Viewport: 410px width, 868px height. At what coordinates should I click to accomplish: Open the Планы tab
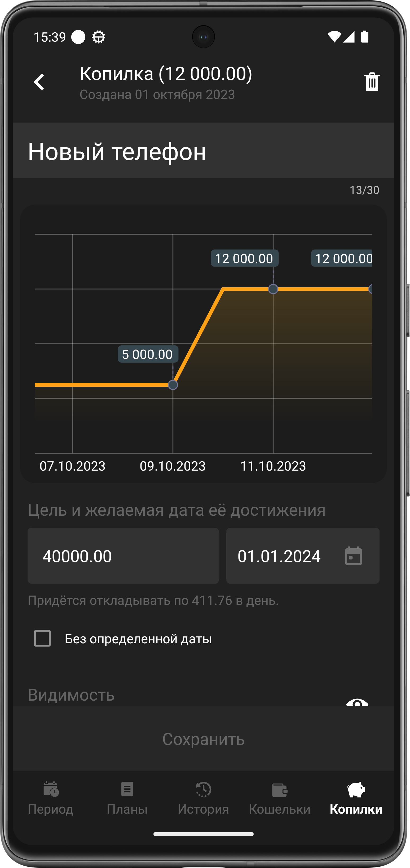tap(127, 797)
